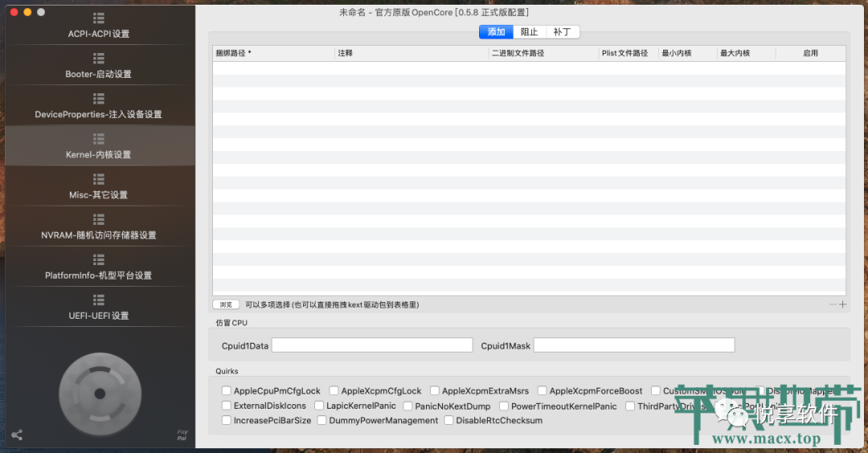Viewport: 868px width, 453px height.
Task: Toggle PowerTimeoutKernelPanic checkbox
Action: point(504,406)
